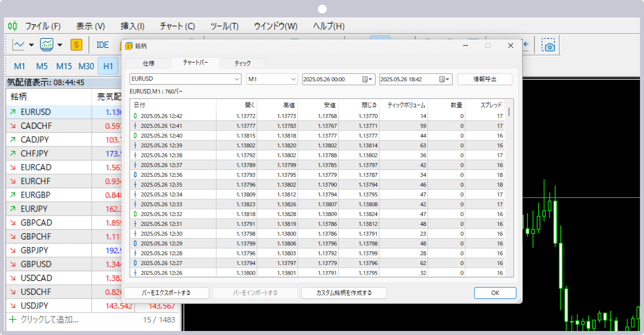Click the line chart type icon
644x335 pixels.
(18, 45)
